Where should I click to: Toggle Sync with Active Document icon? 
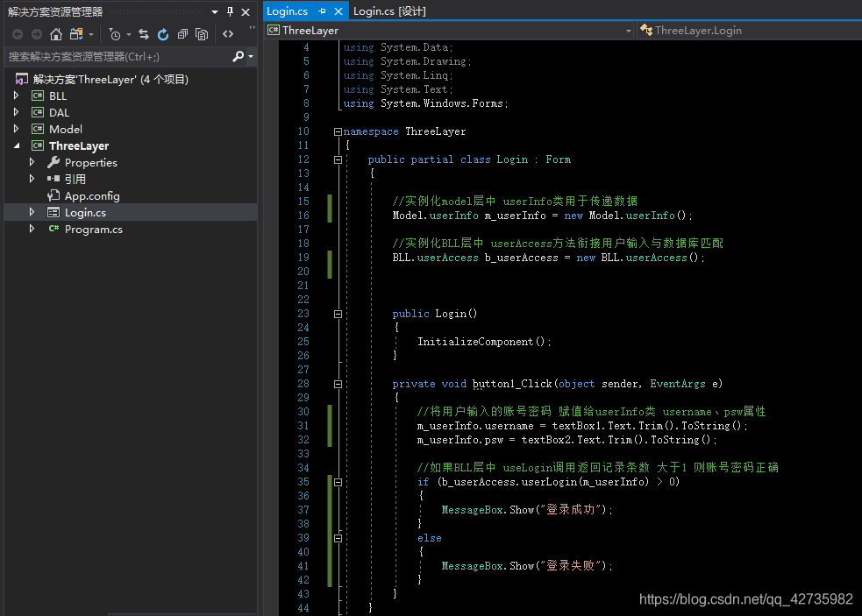144,35
